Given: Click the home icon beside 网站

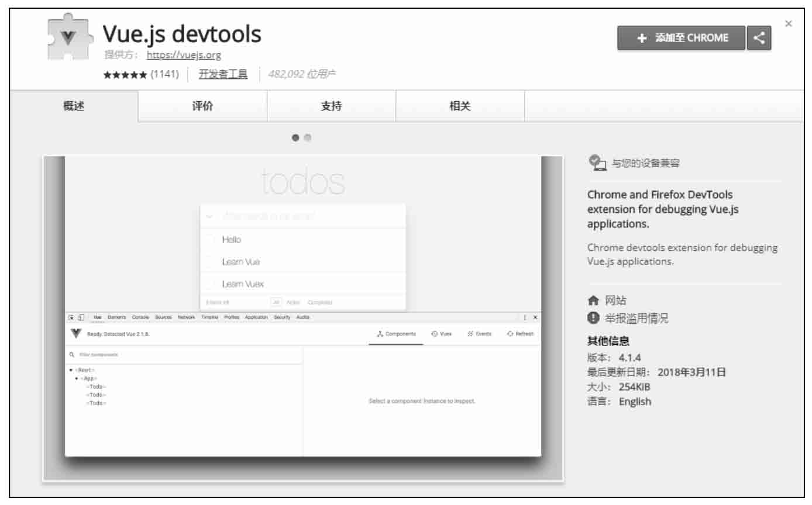Looking at the screenshot, I should pos(593,300).
